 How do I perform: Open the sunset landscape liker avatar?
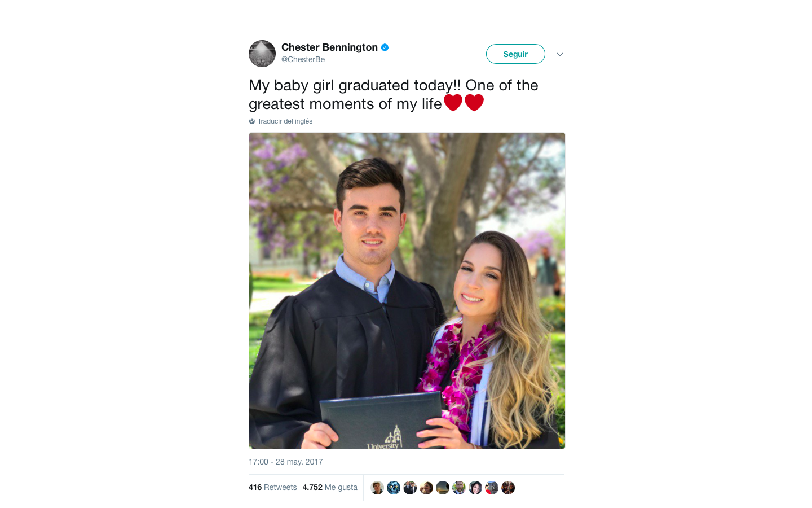[443, 488]
